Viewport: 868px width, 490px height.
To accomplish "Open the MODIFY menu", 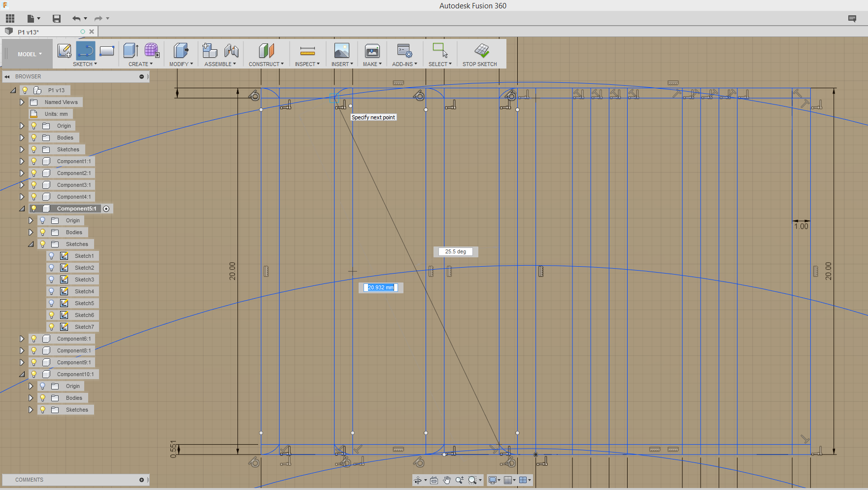I will click(181, 64).
